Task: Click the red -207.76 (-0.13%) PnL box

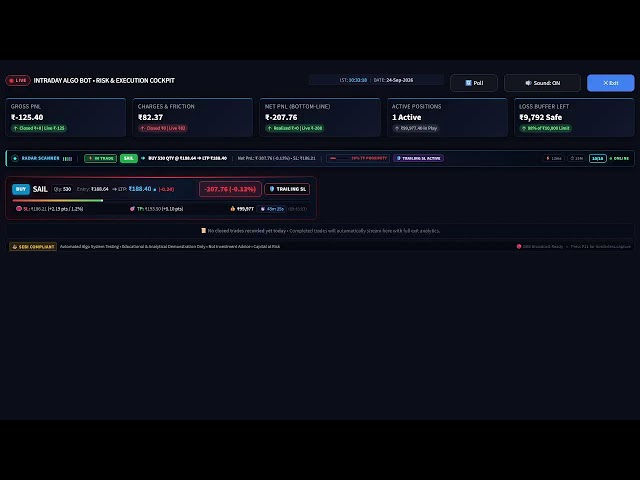Action: click(230, 189)
